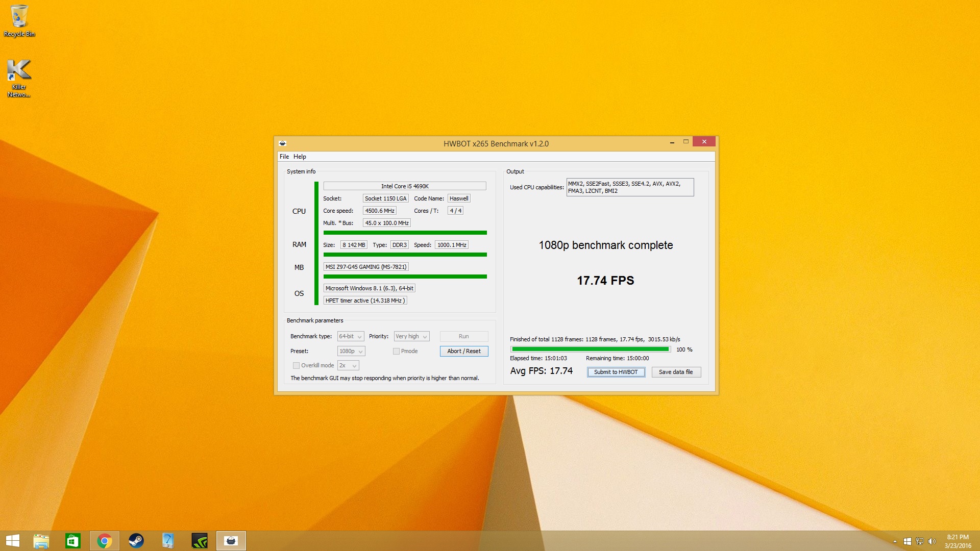Open Steam from the taskbar
The width and height of the screenshot is (980, 551).
(x=136, y=541)
